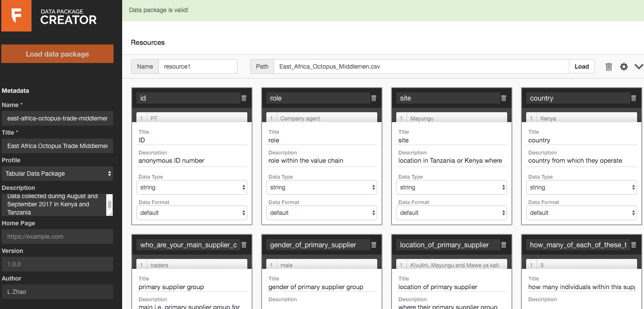Viewport: 644px width, 309px height.
Task: Collapse the resource with chevron arrow
Action: (x=639, y=66)
